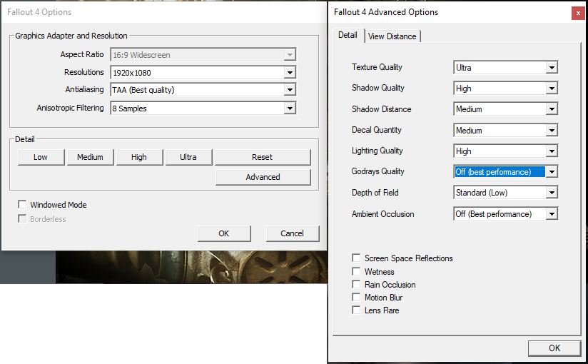Open the Ambient Occlusion dropdown
The image size is (588, 364).
[x=505, y=214]
